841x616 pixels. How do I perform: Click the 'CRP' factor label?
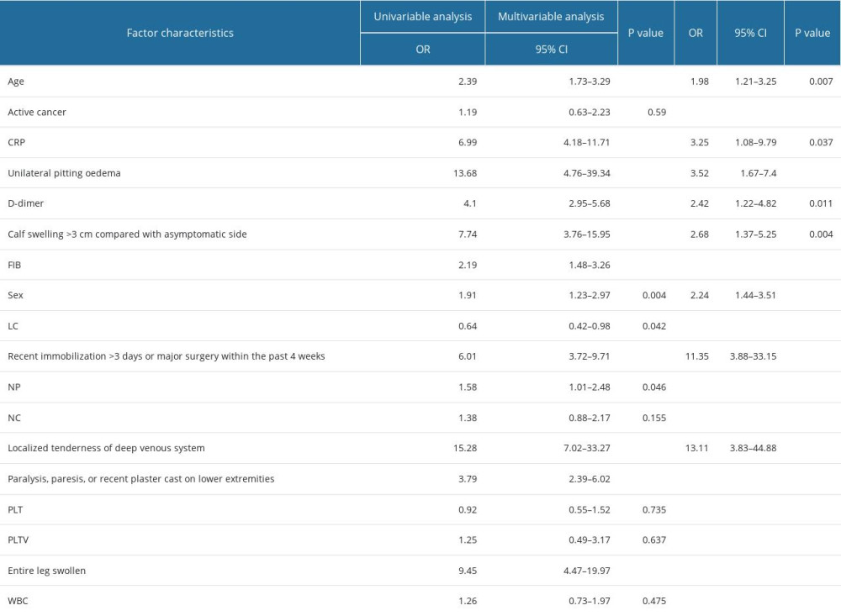pyautogui.click(x=16, y=143)
